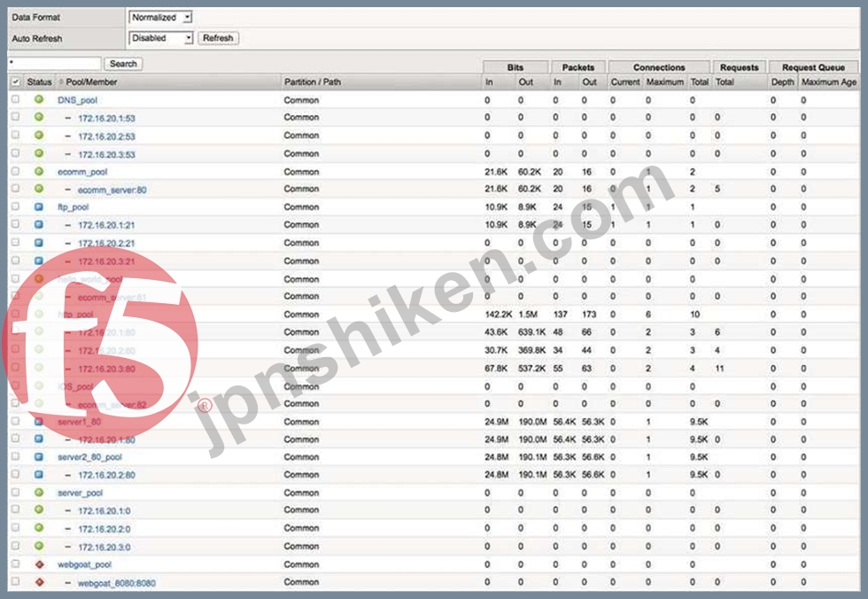Image resolution: width=868 pixels, height=599 pixels.
Task: Click status icon beside 172.16.20.2:0
Action: point(39,527)
